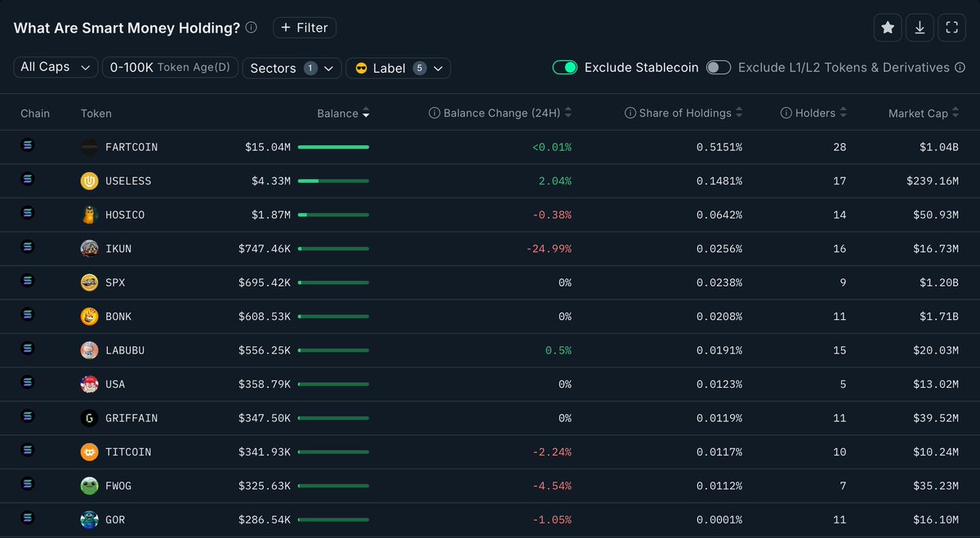Click the USELESS token logo
This screenshot has height=538, width=980.
click(x=89, y=181)
